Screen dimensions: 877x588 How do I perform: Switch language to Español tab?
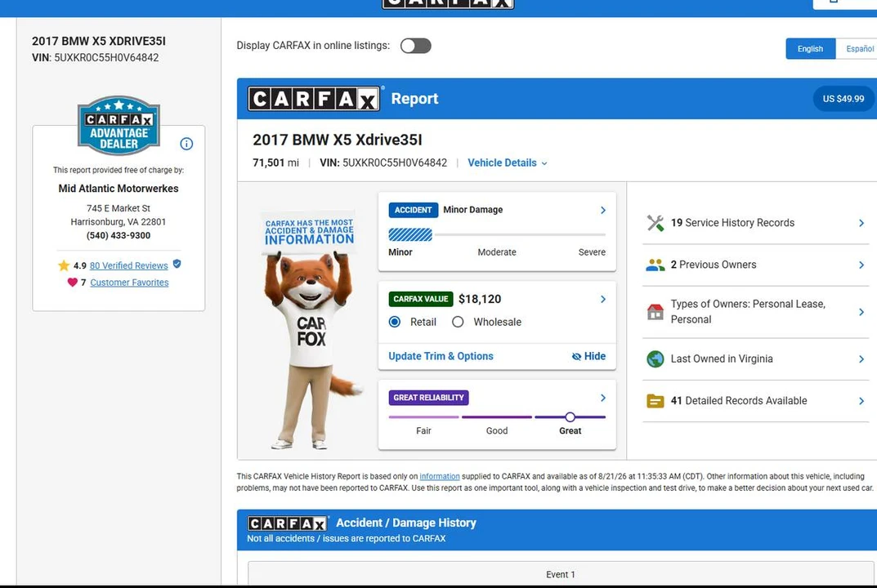tap(857, 49)
